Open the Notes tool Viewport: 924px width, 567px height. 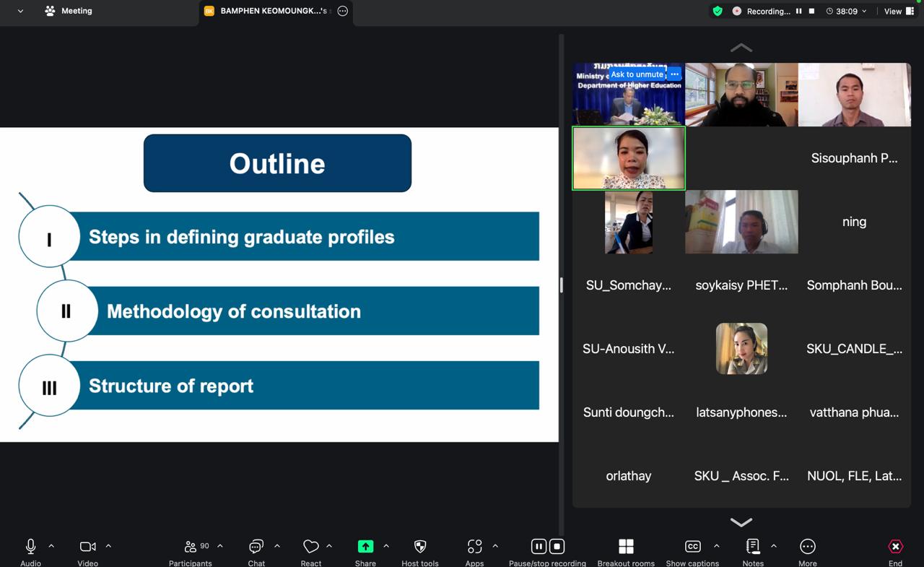tap(752, 547)
